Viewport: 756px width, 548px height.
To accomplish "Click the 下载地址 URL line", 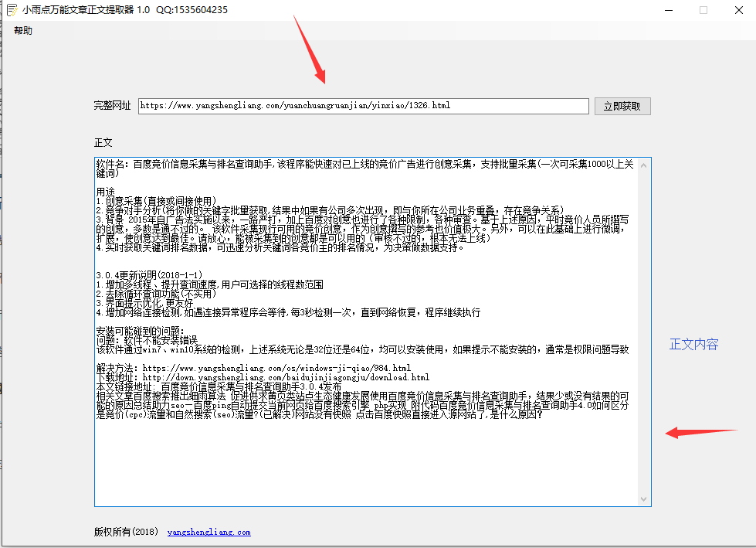I will (x=263, y=377).
